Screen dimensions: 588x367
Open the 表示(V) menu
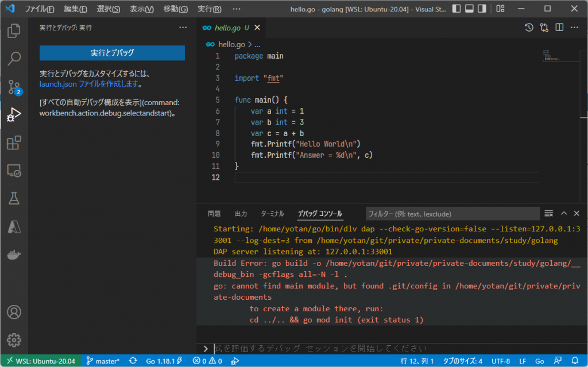[142, 9]
